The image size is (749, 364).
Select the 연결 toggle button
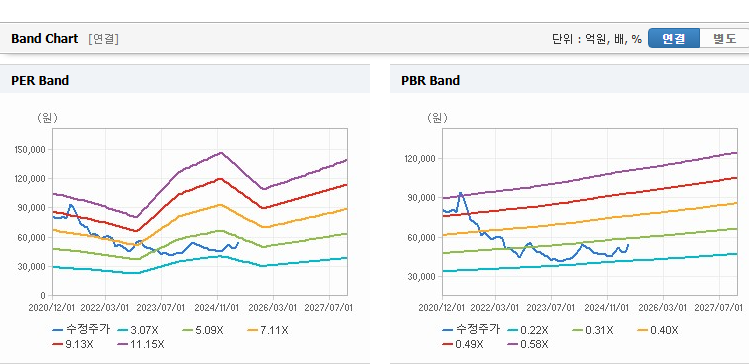(674, 39)
